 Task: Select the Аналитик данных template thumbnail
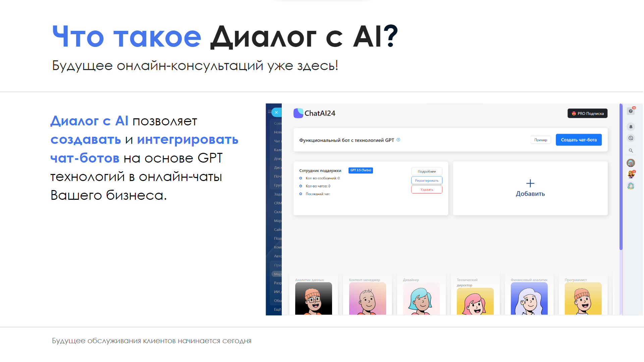click(314, 298)
